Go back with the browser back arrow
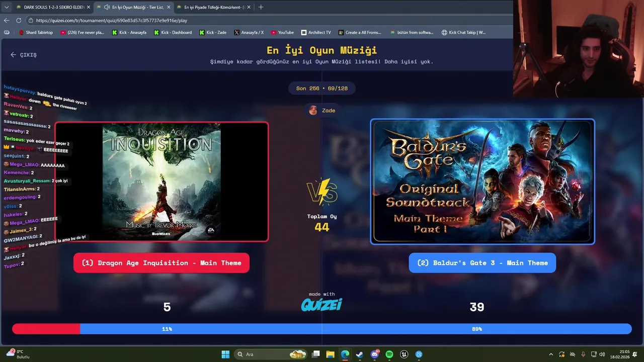 click(x=7, y=21)
